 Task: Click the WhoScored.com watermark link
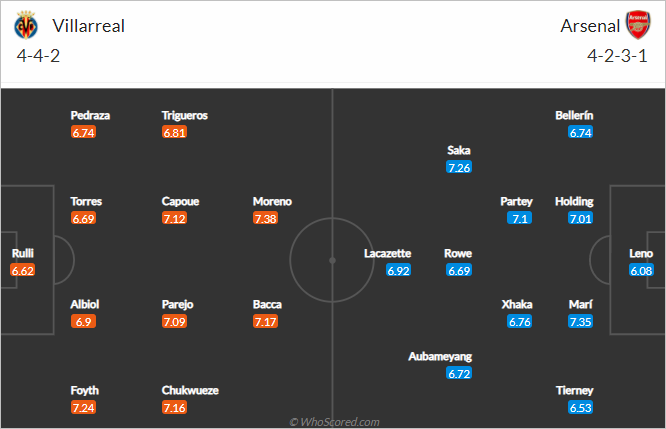pyautogui.click(x=334, y=422)
